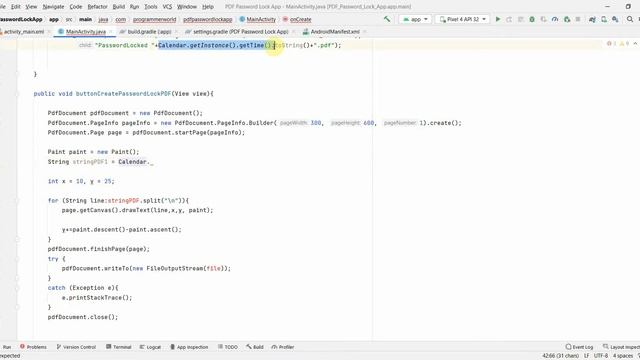Click the Debug app bug icon

(x=532, y=19)
